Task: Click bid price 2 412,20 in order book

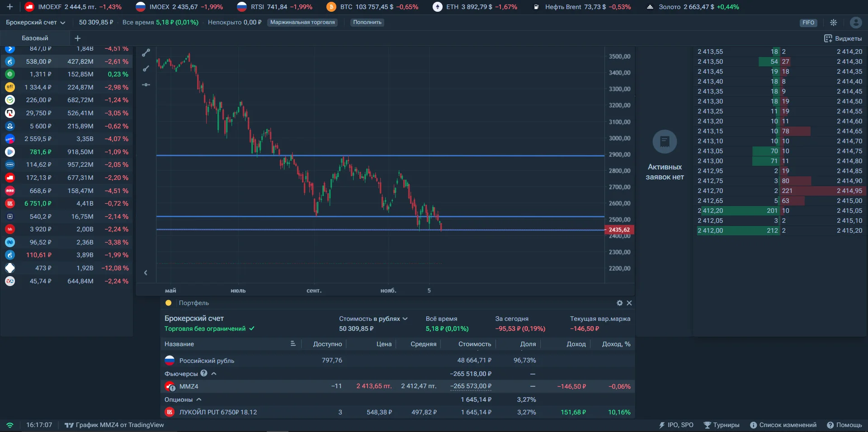Action: point(710,211)
